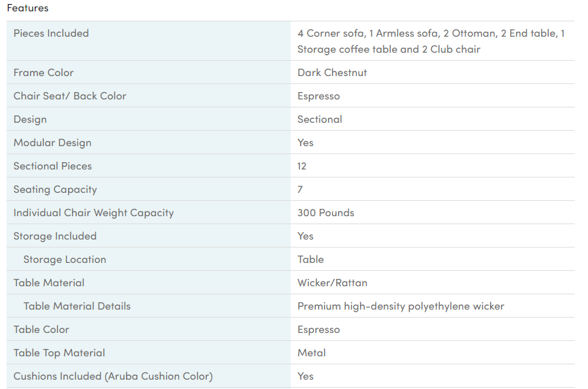Select the Sectional design value
Viewport: 588px width, 389px height.
(x=320, y=119)
